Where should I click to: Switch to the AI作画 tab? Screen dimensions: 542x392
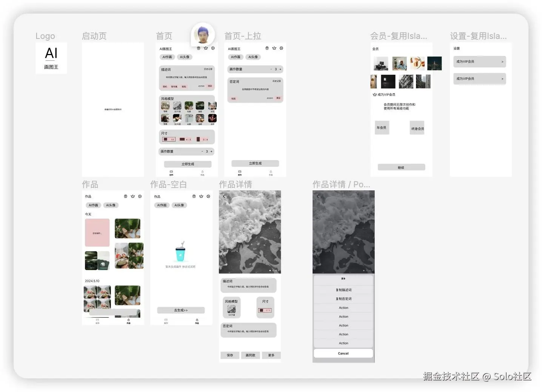point(167,57)
